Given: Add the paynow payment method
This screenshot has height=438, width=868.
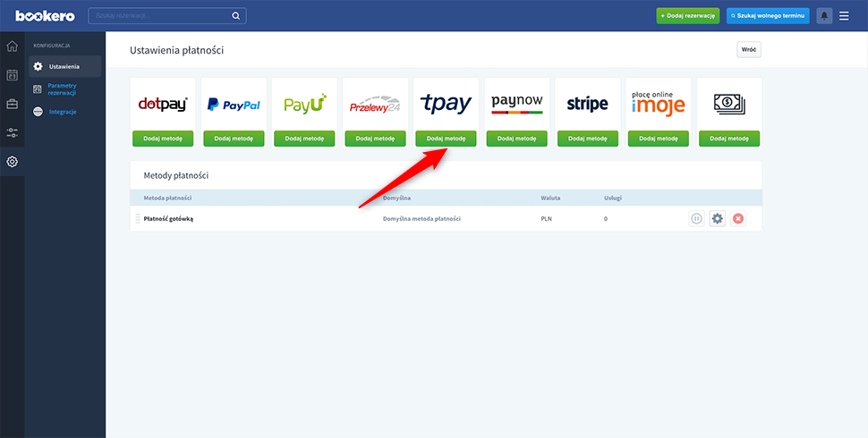Looking at the screenshot, I should pos(517,139).
